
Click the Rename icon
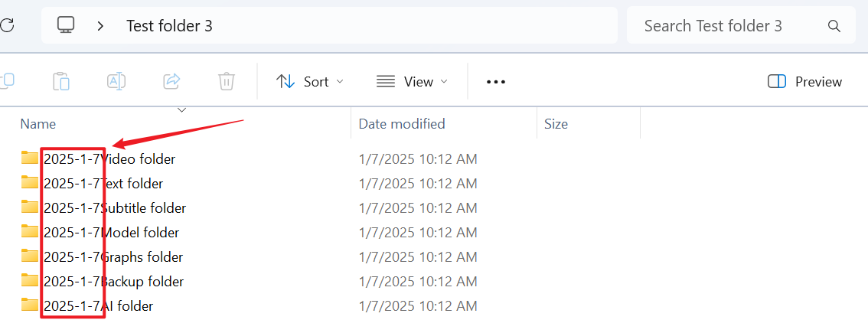coord(116,81)
